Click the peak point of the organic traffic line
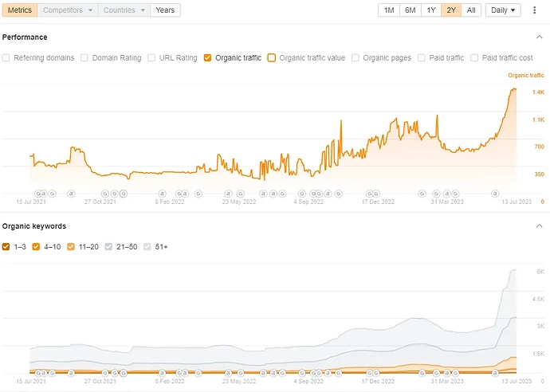The image size is (550, 392). tap(513, 89)
